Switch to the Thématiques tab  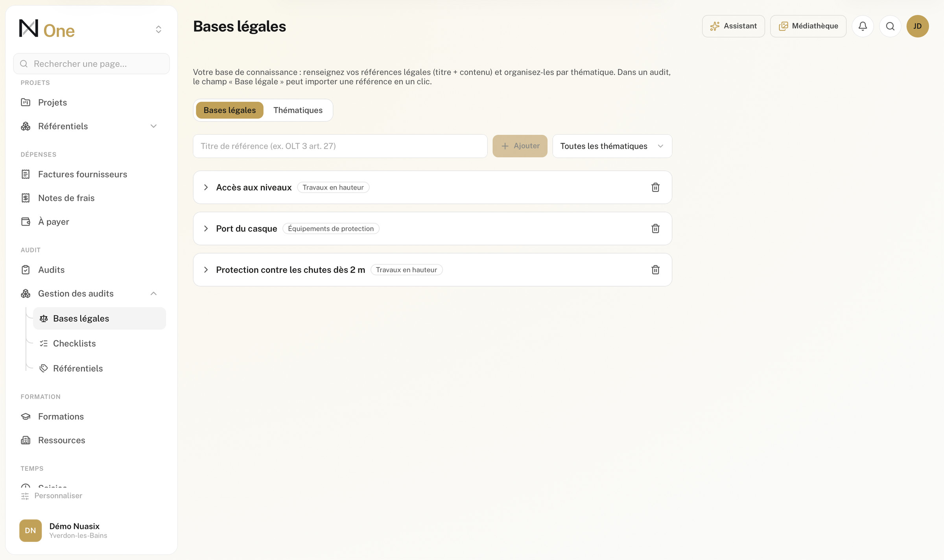298,110
